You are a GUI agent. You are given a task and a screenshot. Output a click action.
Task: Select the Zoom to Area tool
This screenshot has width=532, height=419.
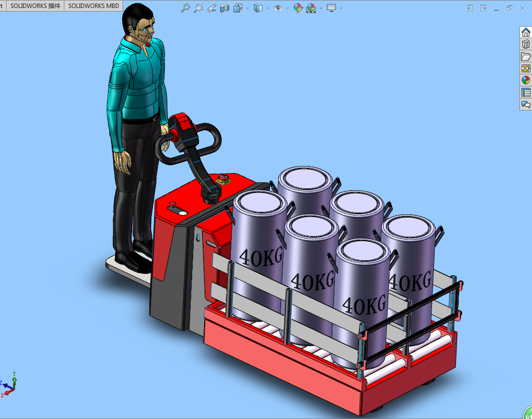point(199,8)
